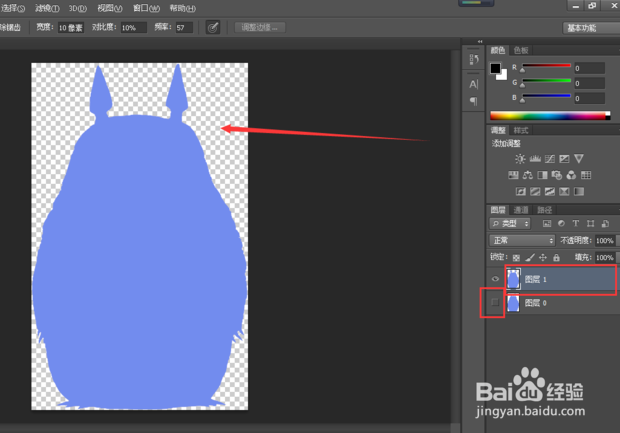The image size is (620, 433).
Task: Open the 基本功能 workspace dropdown
Action: (x=591, y=28)
